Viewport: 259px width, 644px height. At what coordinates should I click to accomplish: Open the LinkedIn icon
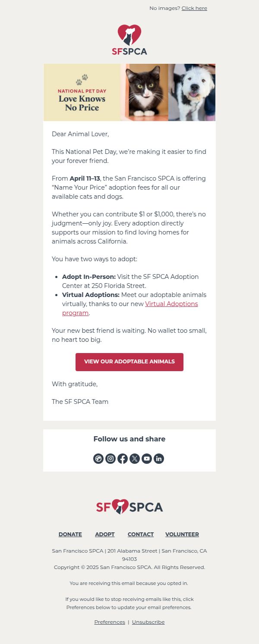coord(159,459)
